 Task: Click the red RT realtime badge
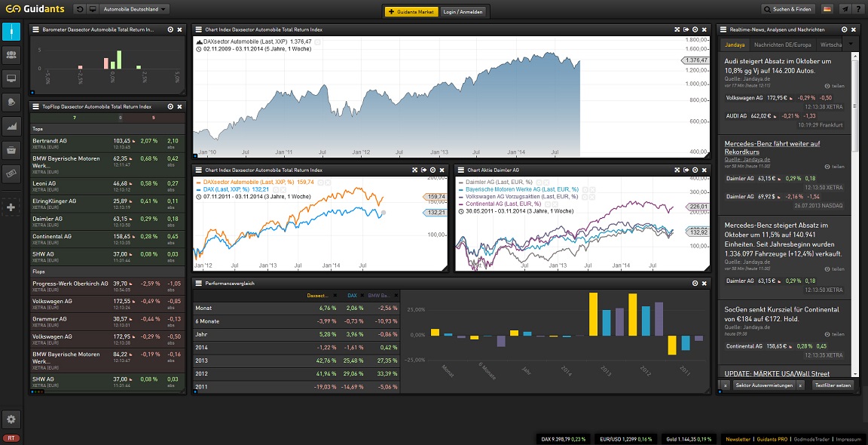coord(11,437)
